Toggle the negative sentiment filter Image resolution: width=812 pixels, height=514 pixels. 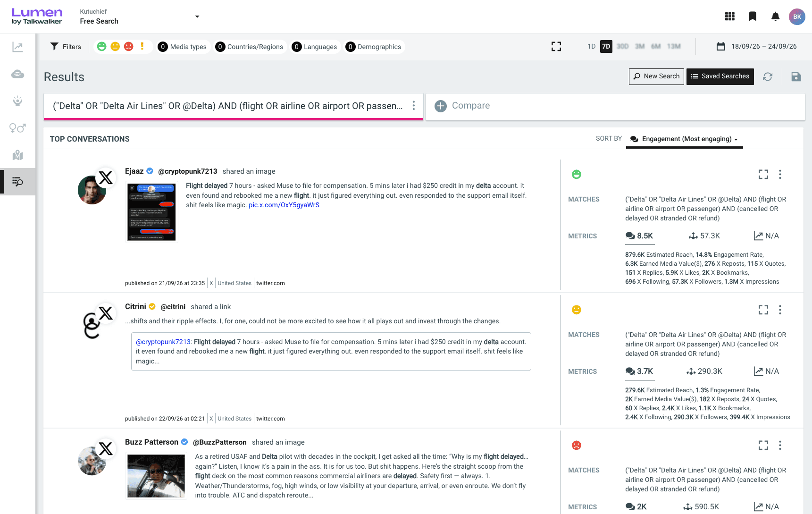click(x=128, y=46)
